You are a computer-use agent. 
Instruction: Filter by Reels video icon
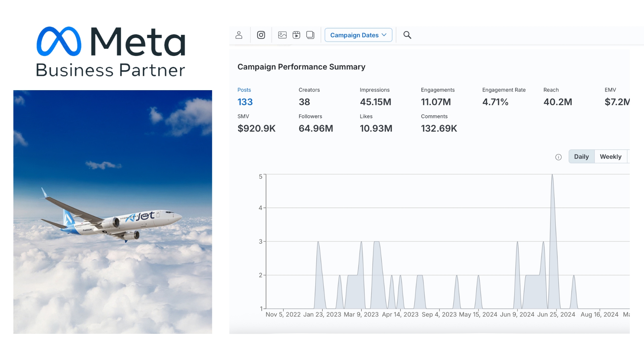[x=296, y=35]
